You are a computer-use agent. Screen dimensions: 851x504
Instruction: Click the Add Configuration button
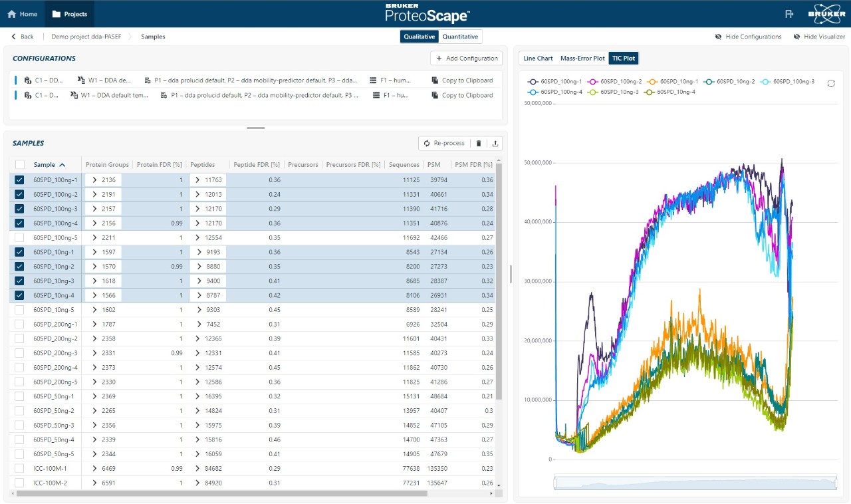tap(466, 59)
